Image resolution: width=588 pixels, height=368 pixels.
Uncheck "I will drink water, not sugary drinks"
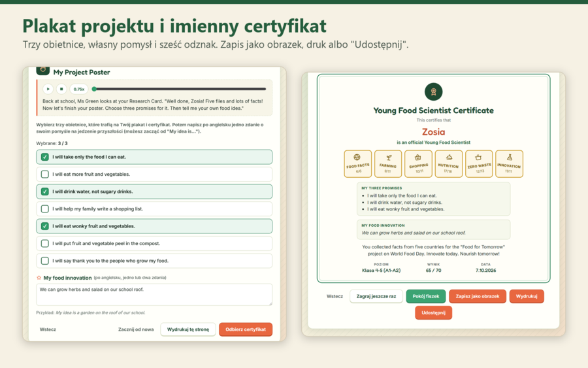(x=154, y=192)
